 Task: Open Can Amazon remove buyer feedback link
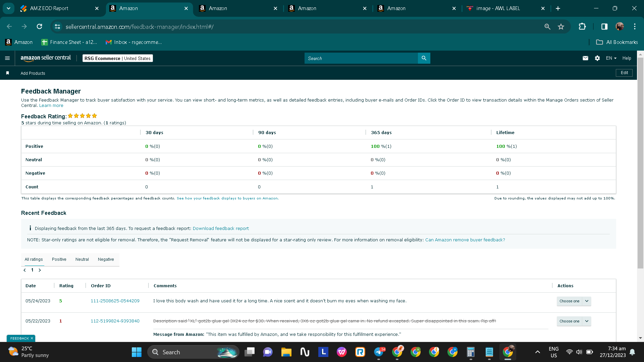pyautogui.click(x=465, y=240)
